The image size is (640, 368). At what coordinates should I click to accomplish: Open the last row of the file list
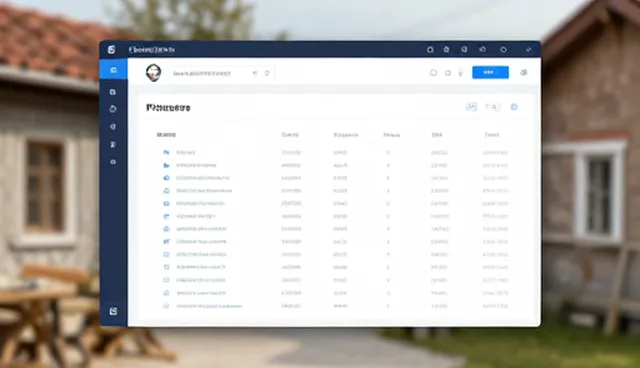click(x=335, y=306)
